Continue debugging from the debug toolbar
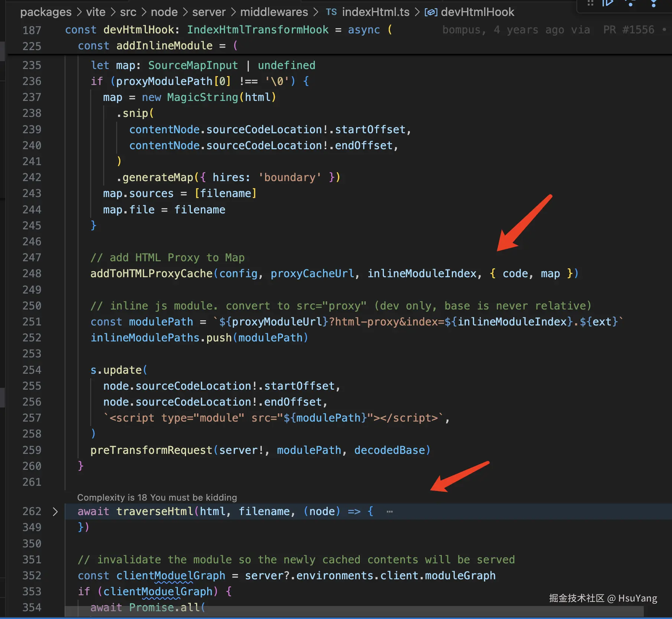The image size is (672, 619). pyautogui.click(x=607, y=3)
